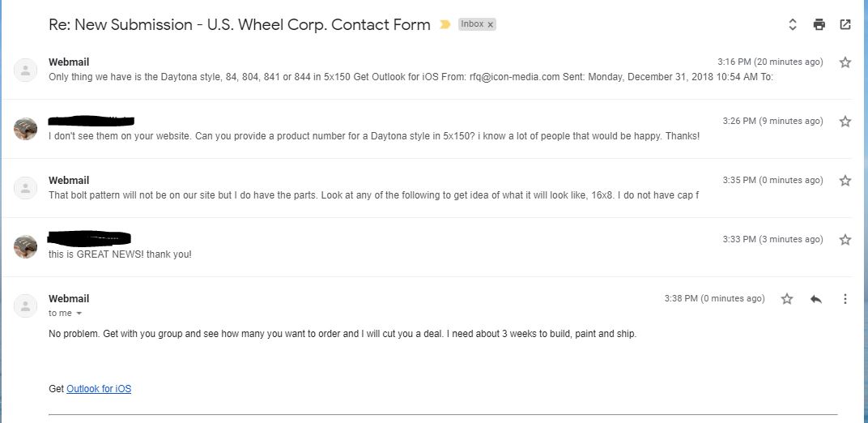Open conversation in new window

point(845,24)
